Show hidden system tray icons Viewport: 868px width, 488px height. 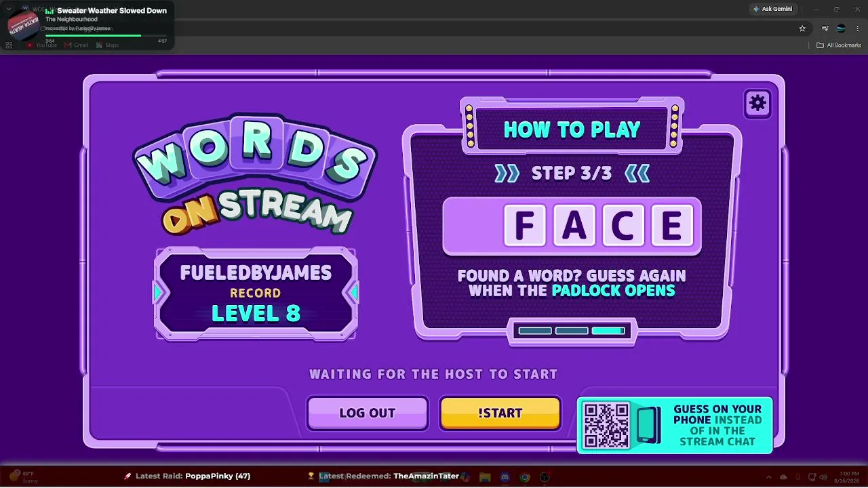pyautogui.click(x=768, y=477)
